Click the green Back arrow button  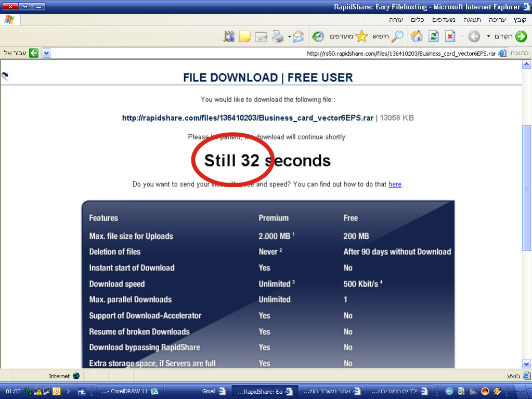[x=521, y=36]
